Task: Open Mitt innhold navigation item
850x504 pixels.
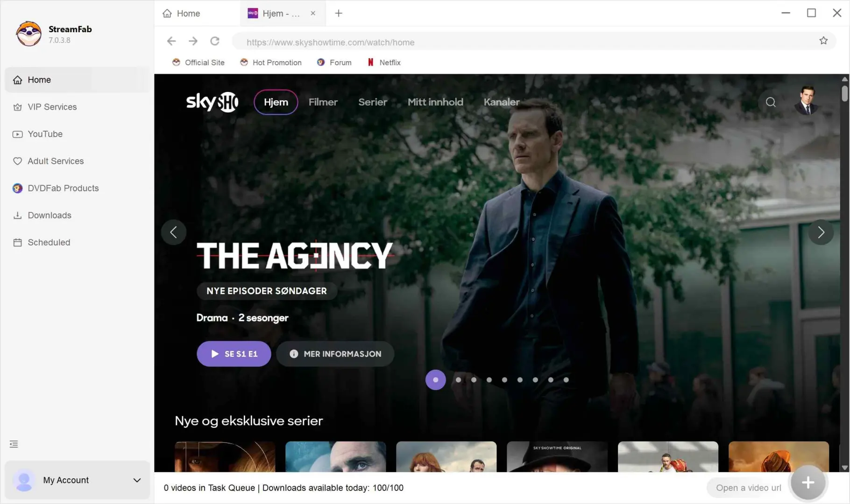Action: tap(435, 102)
